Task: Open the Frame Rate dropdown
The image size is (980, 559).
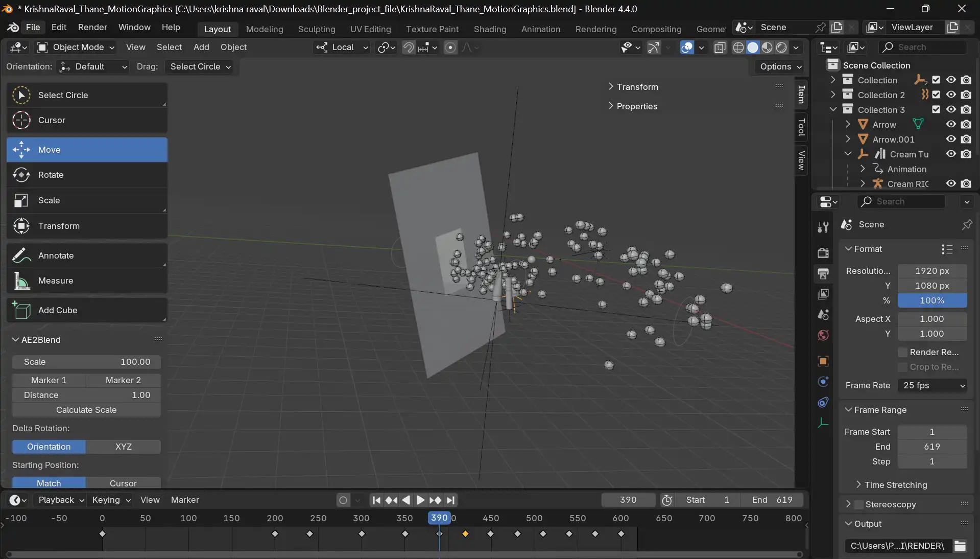Action: pos(933,385)
